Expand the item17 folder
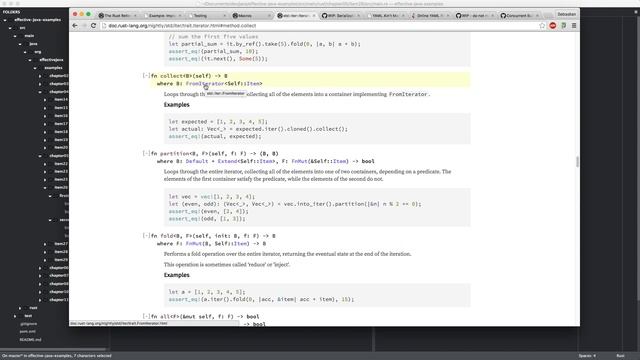This screenshot has height=360, width=640. (45, 124)
